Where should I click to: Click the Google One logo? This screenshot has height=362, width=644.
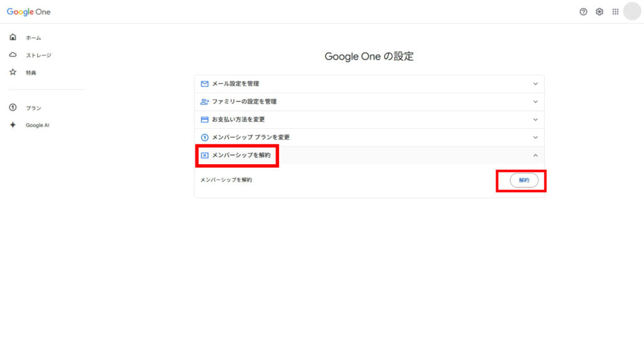coord(28,12)
